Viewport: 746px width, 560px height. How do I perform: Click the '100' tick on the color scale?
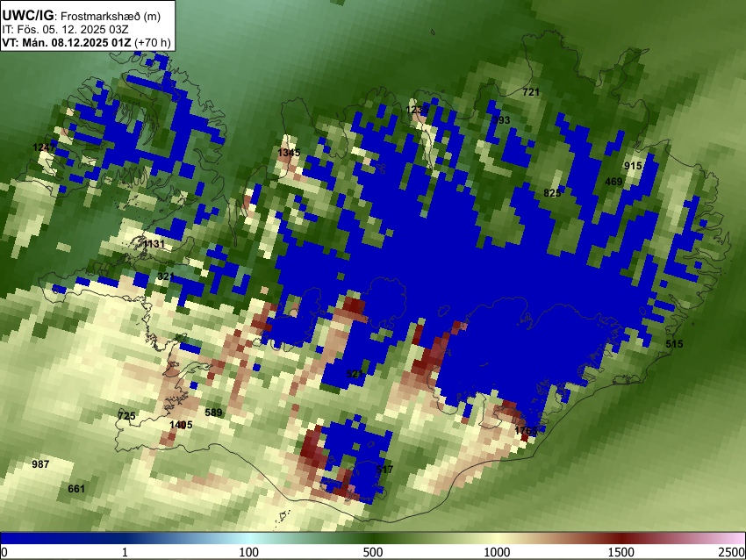(249, 552)
